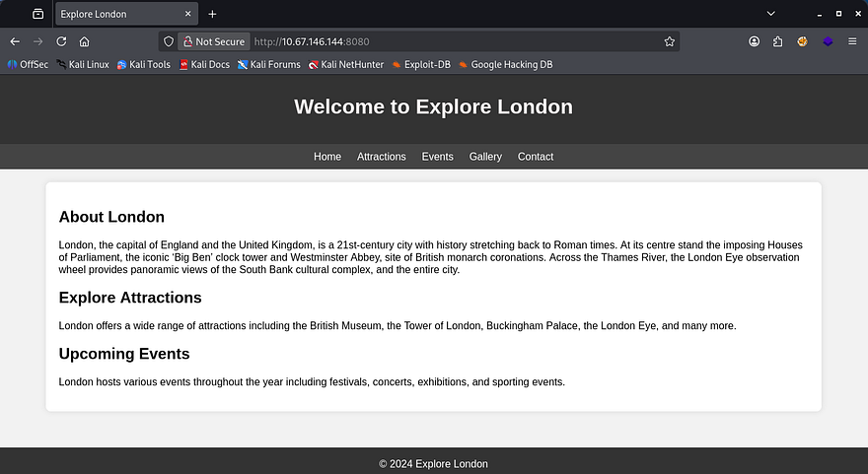
Task: Show the Not Secure connection info
Action: [x=213, y=41]
